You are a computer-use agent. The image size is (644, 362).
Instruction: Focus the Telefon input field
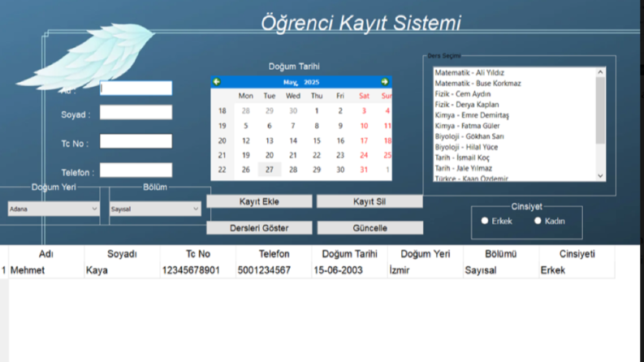(x=136, y=170)
